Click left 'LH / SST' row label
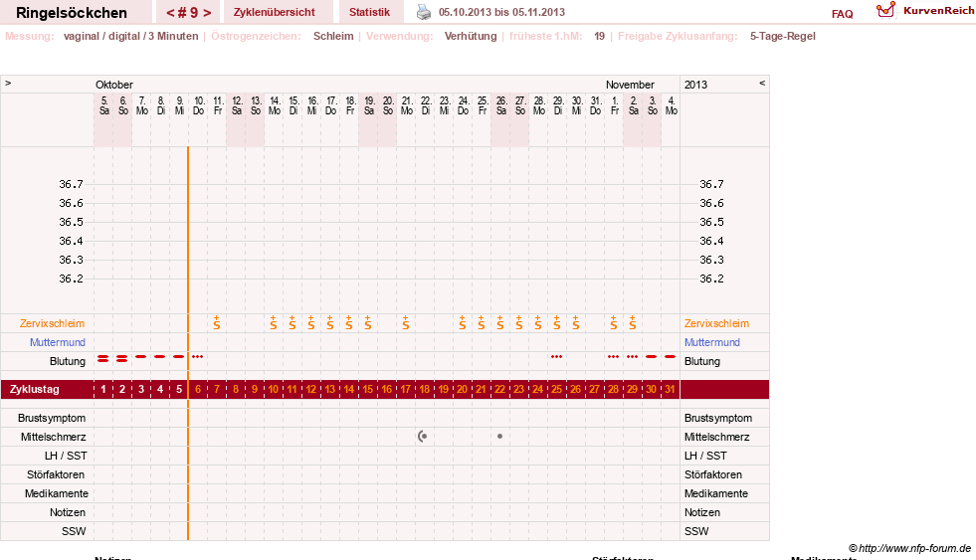Viewport: 976px width, 560px height. tap(66, 456)
